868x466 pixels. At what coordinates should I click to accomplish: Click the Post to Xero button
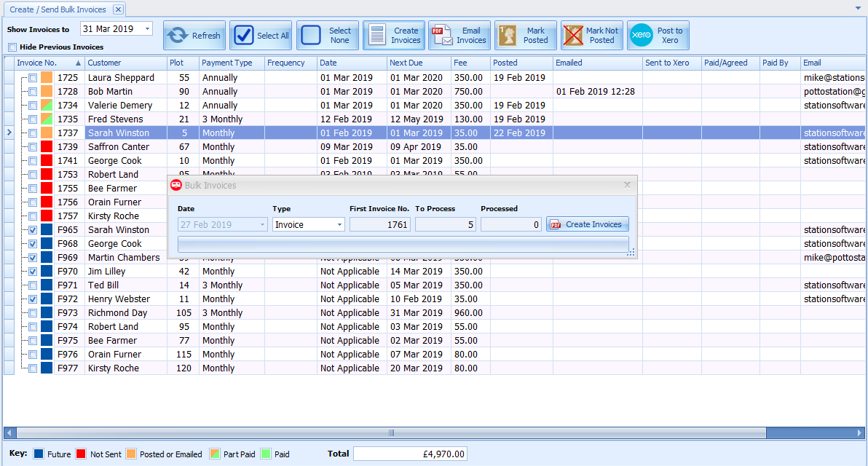(x=658, y=35)
